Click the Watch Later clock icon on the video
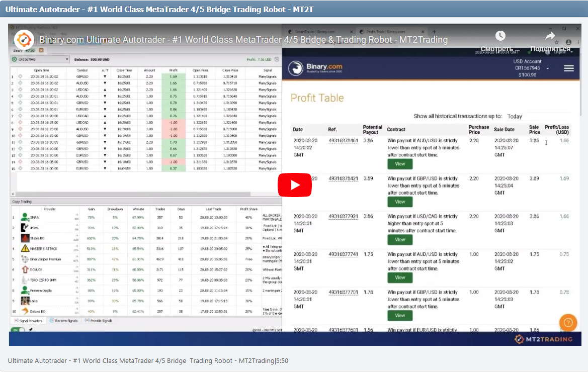The image size is (588, 372). pos(500,36)
